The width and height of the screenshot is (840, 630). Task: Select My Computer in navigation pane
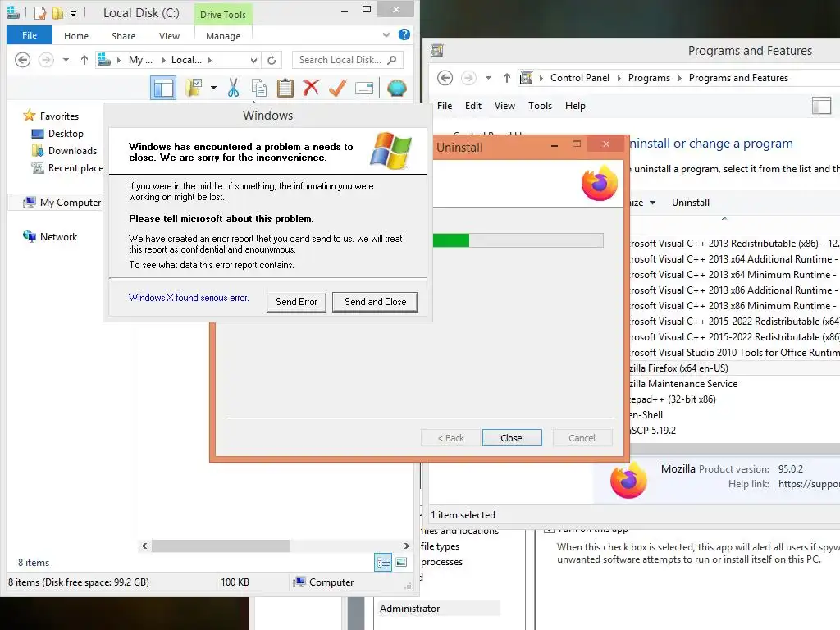(62, 203)
